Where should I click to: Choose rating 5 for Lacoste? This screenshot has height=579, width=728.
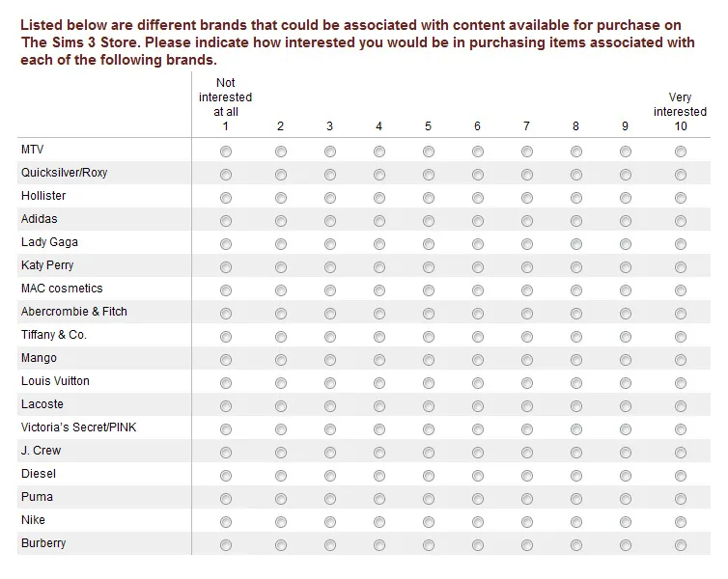pos(429,406)
